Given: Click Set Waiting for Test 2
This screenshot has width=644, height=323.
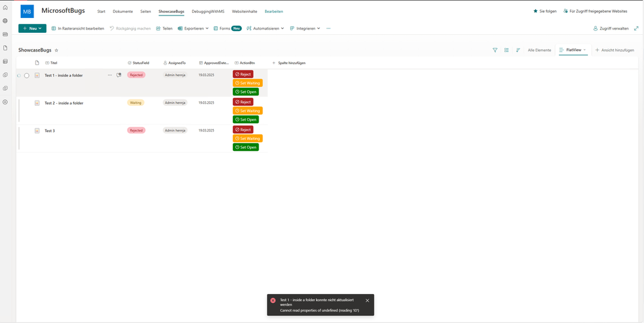Looking at the screenshot, I should [248, 110].
